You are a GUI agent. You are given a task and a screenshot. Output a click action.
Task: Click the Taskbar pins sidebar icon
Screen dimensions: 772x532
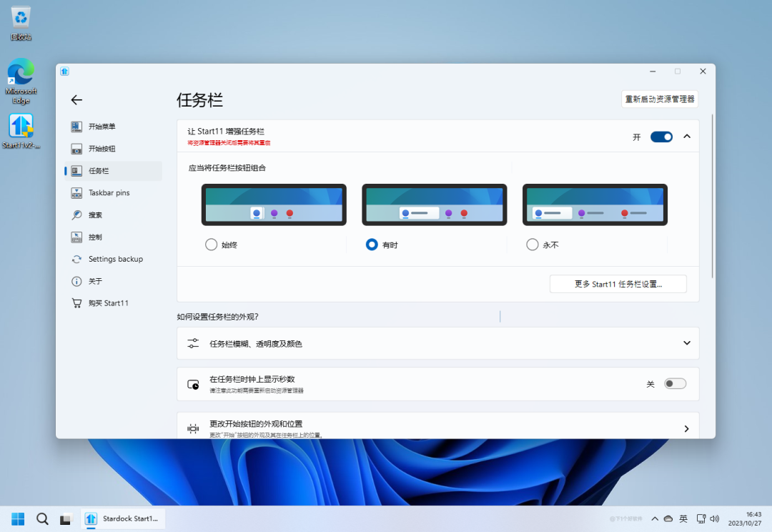point(76,193)
